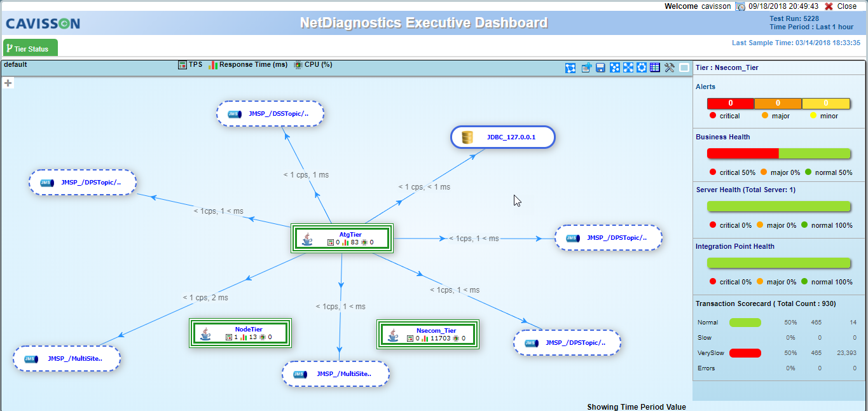Click the Cavisson logo

(43, 24)
